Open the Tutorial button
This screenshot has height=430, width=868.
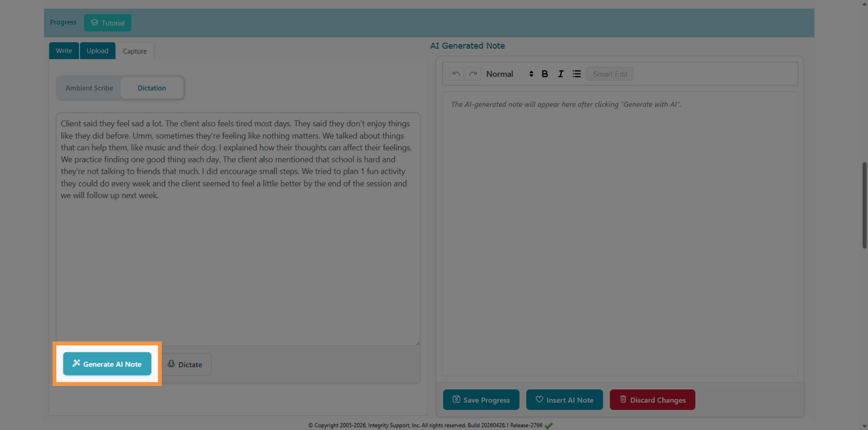click(108, 22)
